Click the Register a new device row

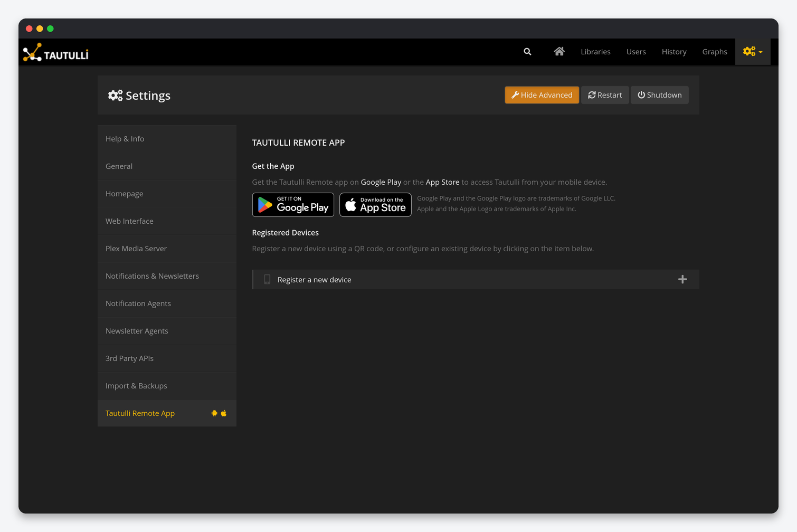click(476, 280)
